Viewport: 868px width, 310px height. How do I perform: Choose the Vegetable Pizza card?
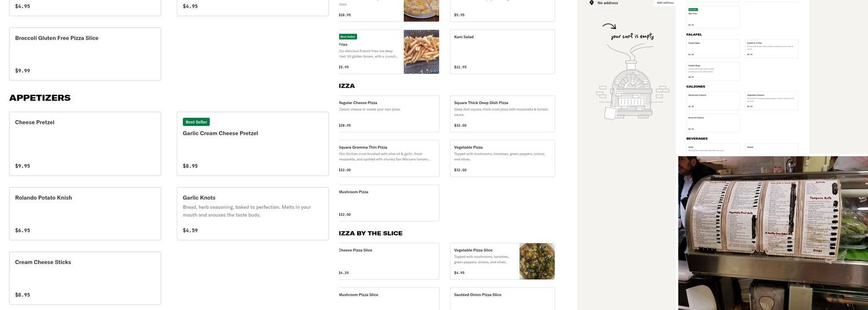502,158
